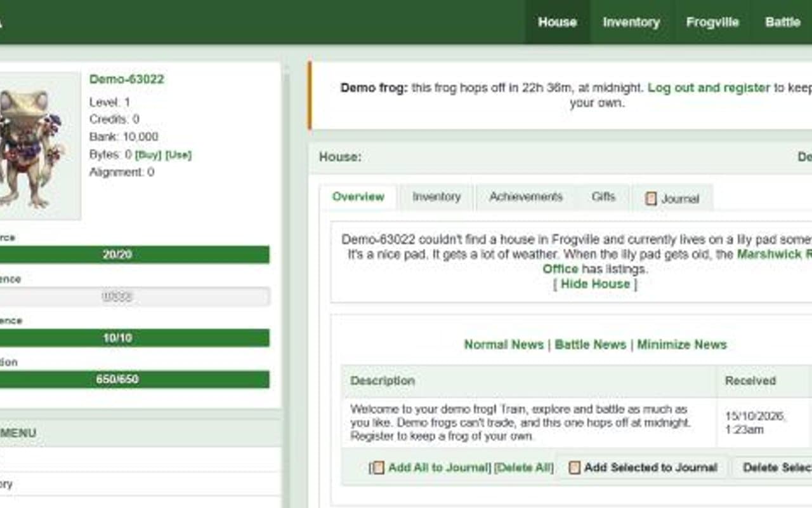
Task: Click the 'House:' panel heading
Action: (340, 157)
